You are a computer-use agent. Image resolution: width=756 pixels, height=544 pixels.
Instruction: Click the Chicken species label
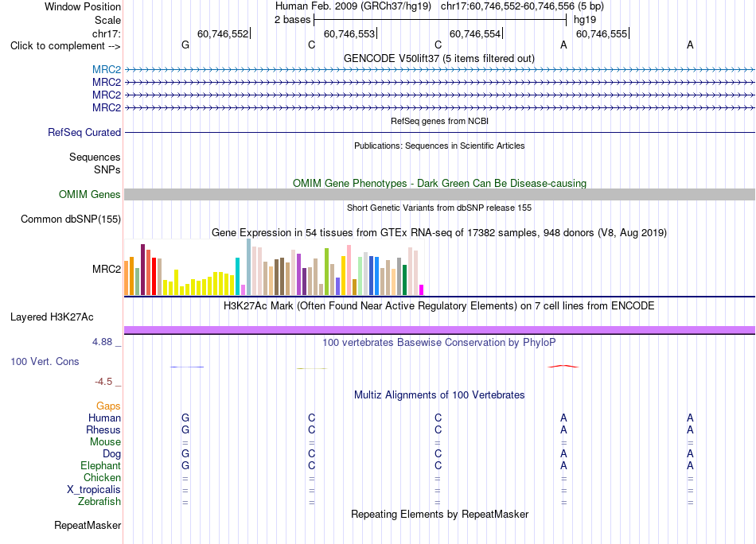102,478
